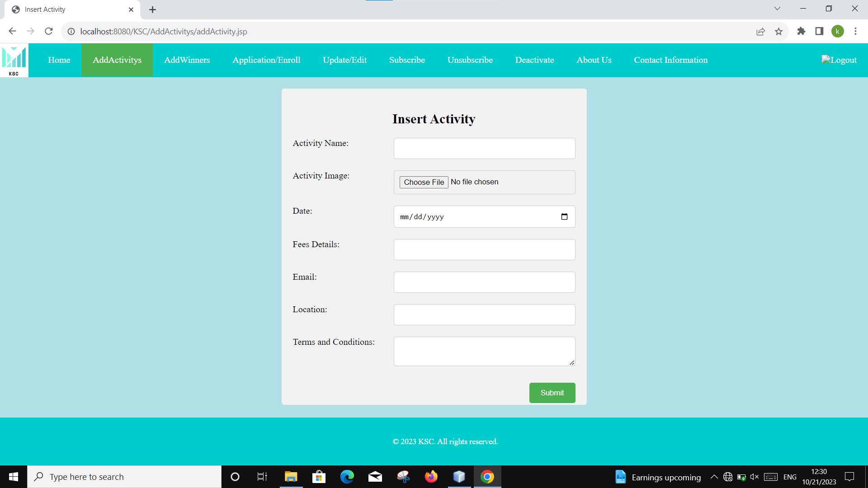The width and height of the screenshot is (868, 488).
Task: Launch Firefox from taskbar
Action: 431,477
